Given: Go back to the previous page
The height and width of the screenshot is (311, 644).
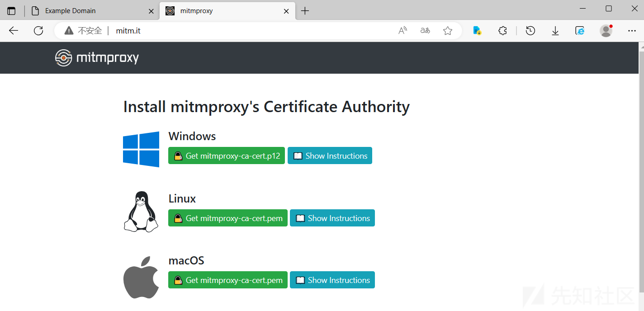Looking at the screenshot, I should [x=14, y=31].
